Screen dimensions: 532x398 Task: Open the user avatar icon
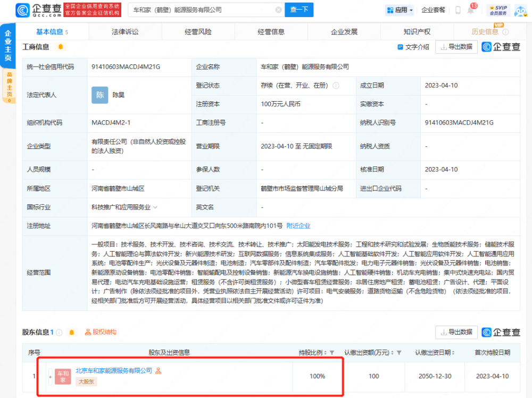[x=520, y=11]
